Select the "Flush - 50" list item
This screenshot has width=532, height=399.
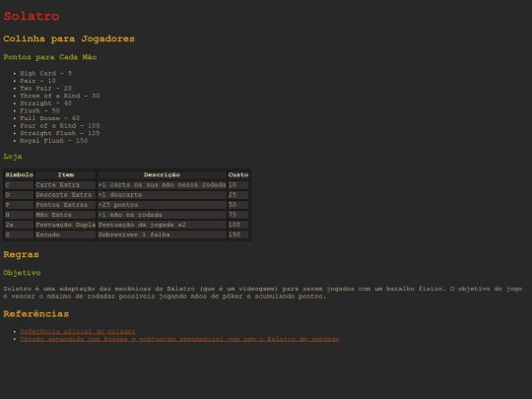click(39, 110)
